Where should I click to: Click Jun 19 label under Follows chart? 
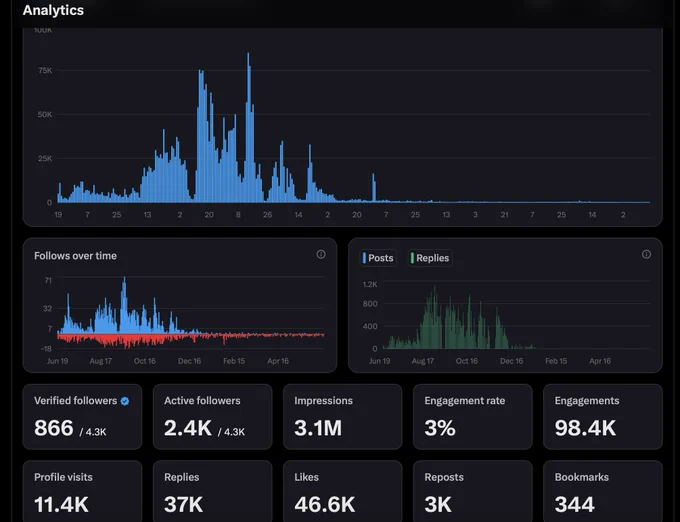pyautogui.click(x=57, y=361)
